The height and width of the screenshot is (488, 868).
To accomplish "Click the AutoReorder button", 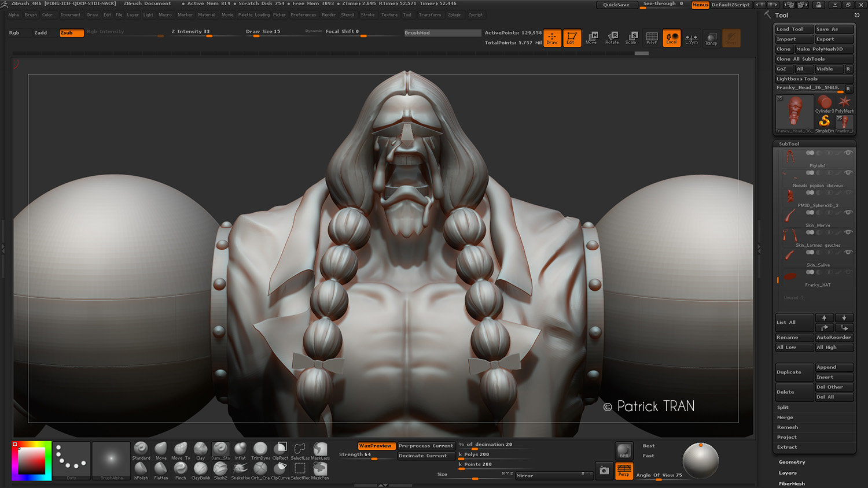I will (834, 337).
